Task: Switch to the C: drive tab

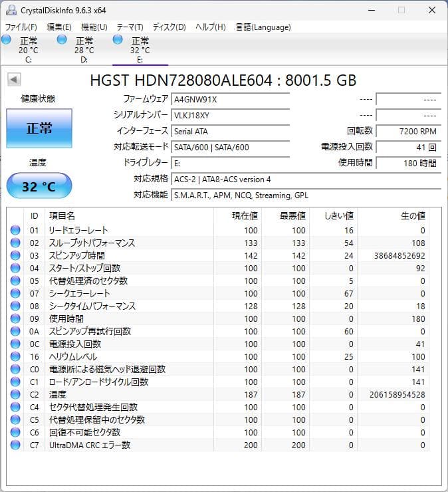Action: 28,49
